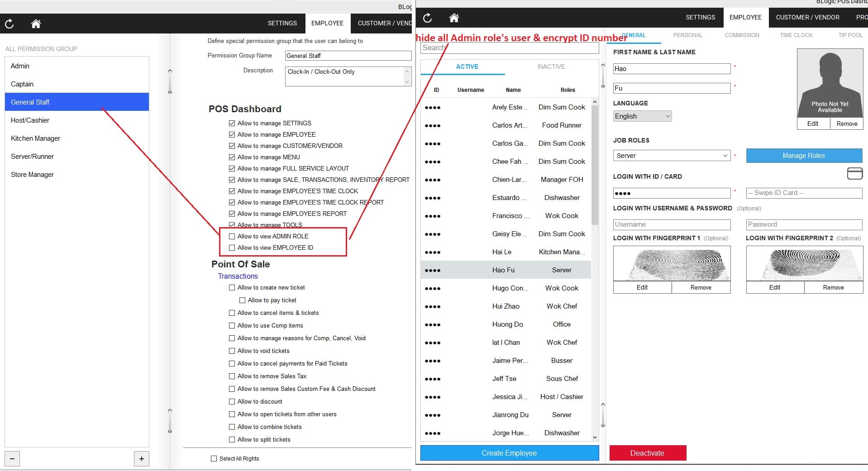Click the refresh icon in right window

[427, 18]
